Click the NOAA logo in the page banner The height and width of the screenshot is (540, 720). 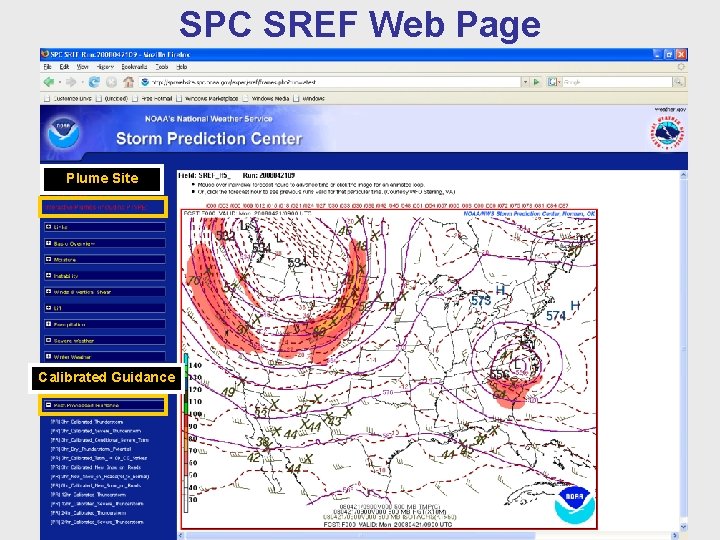tap(64, 133)
